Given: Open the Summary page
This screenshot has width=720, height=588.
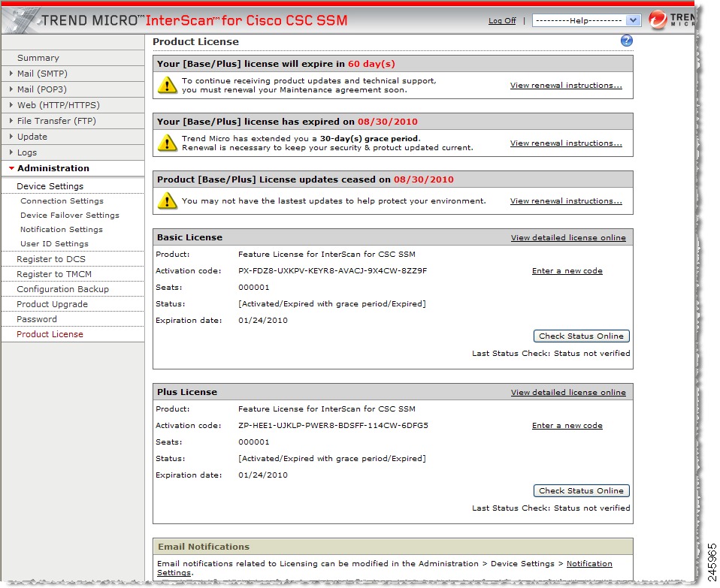Looking at the screenshot, I should (38, 58).
